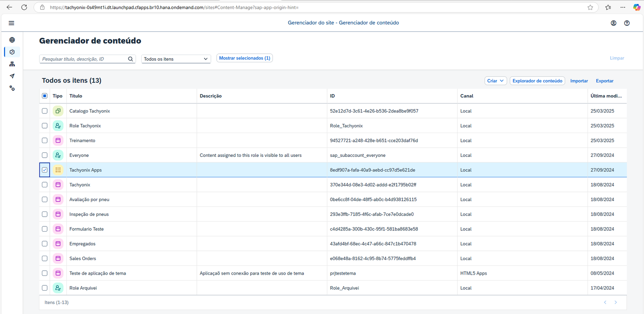This screenshot has width=644, height=314.
Task: Select the Avaliação por pneu checkbox
Action: point(45,199)
